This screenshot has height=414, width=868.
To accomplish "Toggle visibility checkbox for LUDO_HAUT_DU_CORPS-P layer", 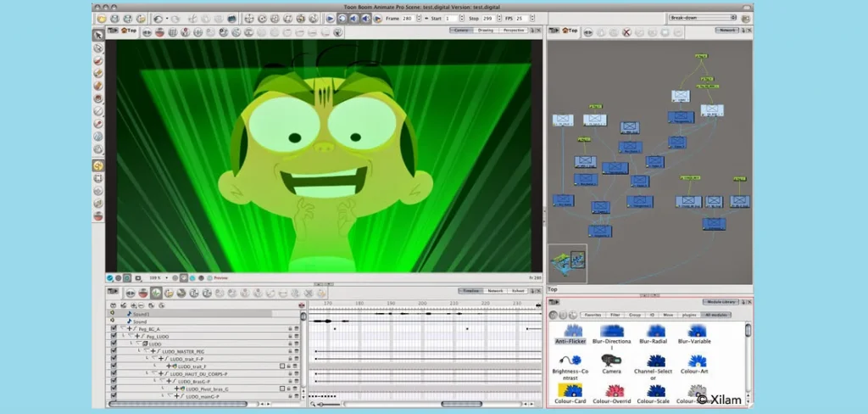I will 114,374.
